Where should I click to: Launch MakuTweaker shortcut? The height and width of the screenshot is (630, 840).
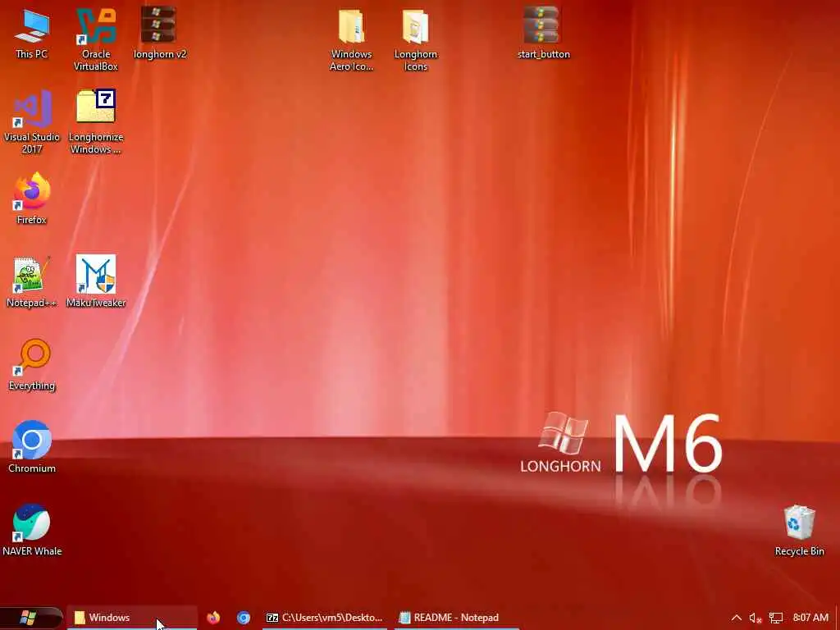(x=96, y=281)
